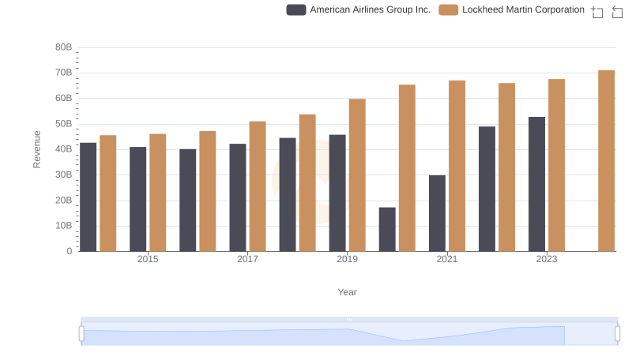Click the Lockheed Martin 2021 bar
The image size is (632, 364).
point(457,167)
